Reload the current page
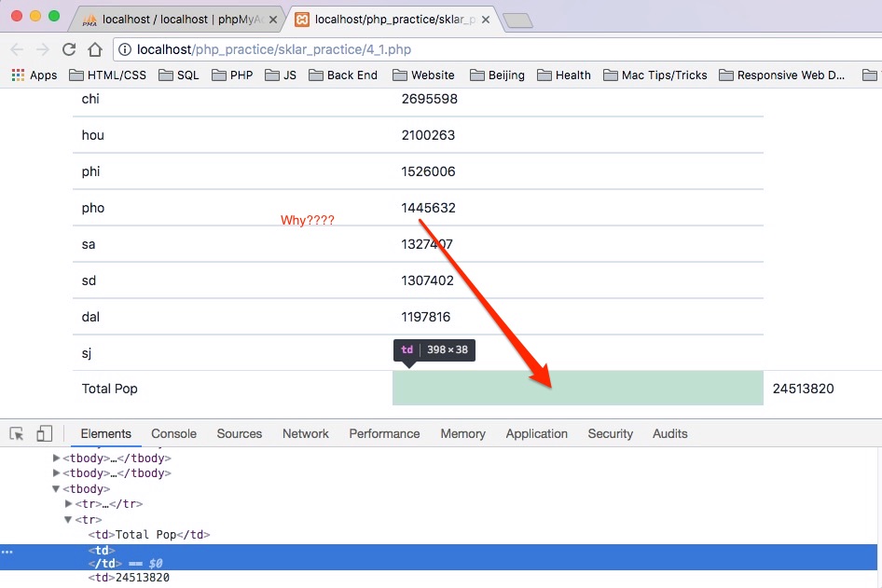Viewport: 882px width, 588px height. point(68,48)
